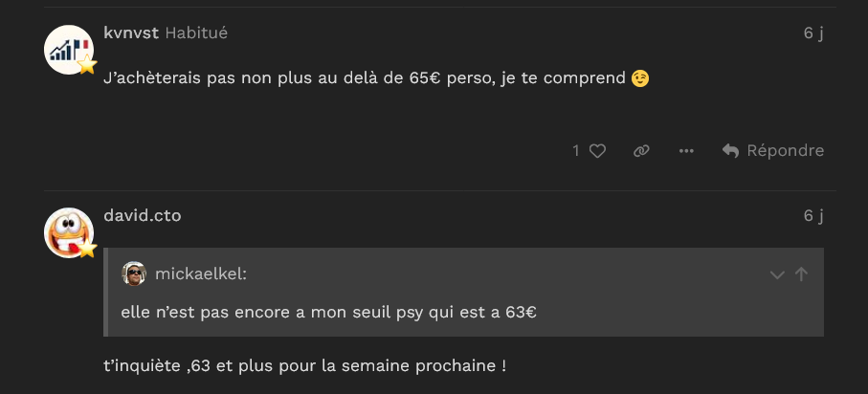Screen dimensions: 868x394
Task: Click '6 j' date on kvnvst's post
Action: tap(812, 33)
